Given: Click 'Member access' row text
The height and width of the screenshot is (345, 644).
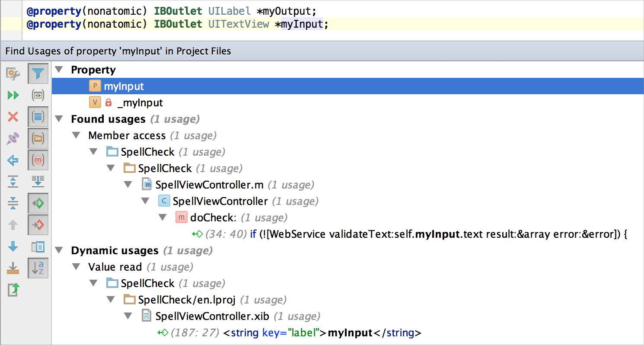Looking at the screenshot, I should pos(127,135).
